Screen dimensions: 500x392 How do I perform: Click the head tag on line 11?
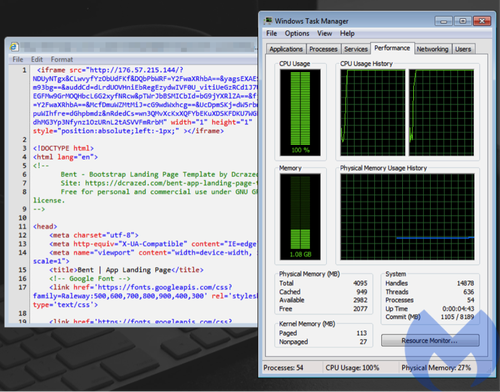(45, 226)
